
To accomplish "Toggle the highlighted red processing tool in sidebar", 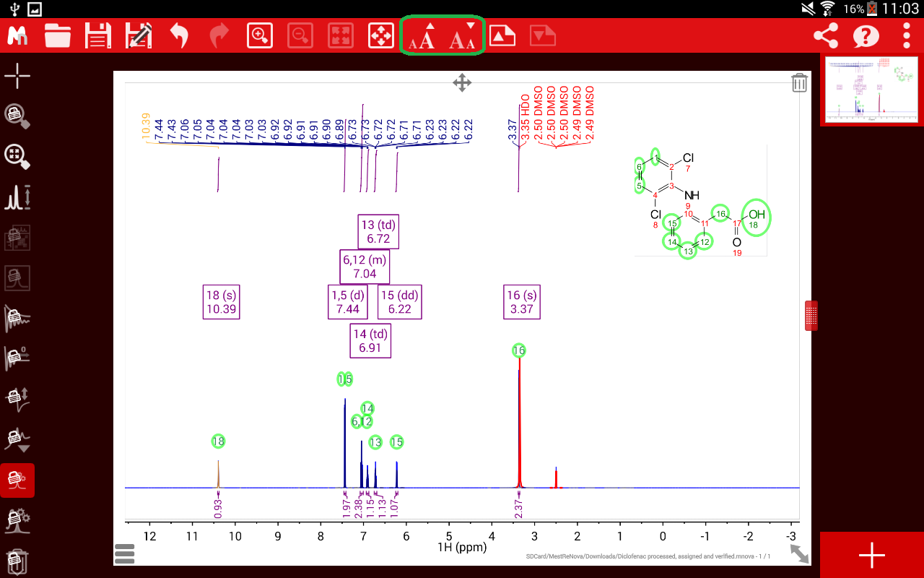I will 17,480.
